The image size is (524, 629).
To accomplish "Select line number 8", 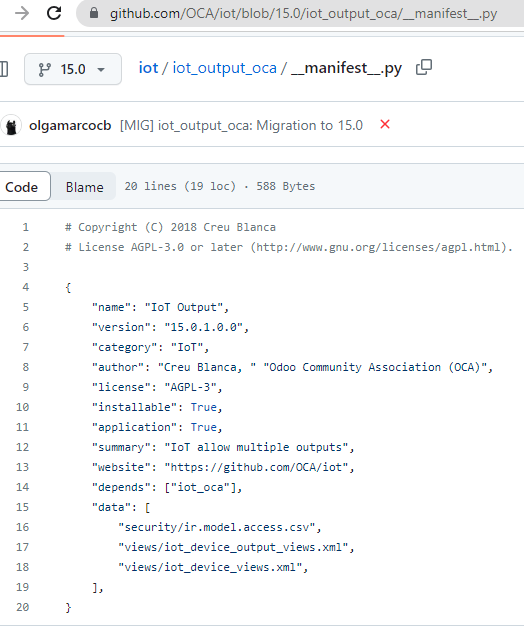I will [x=25, y=367].
